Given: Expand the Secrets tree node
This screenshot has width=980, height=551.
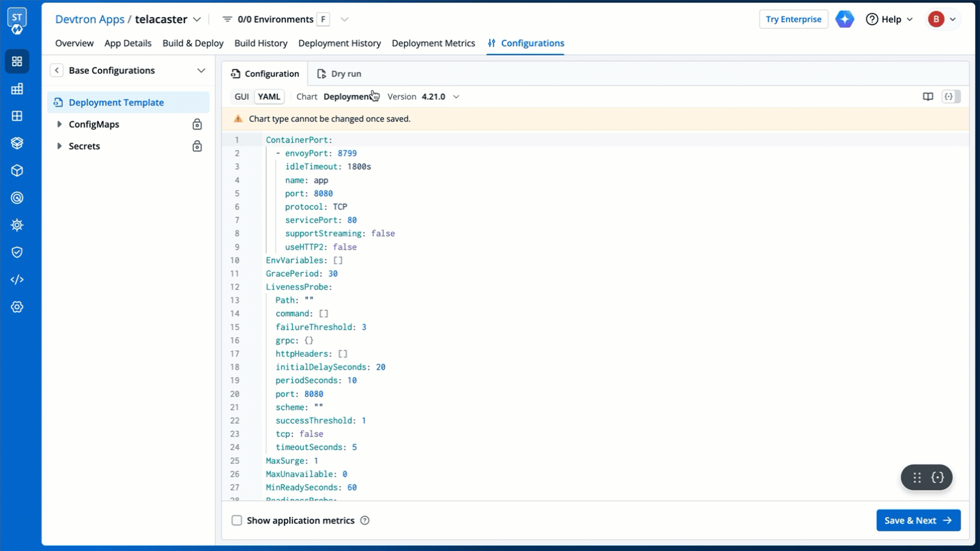Looking at the screenshot, I should click(59, 146).
